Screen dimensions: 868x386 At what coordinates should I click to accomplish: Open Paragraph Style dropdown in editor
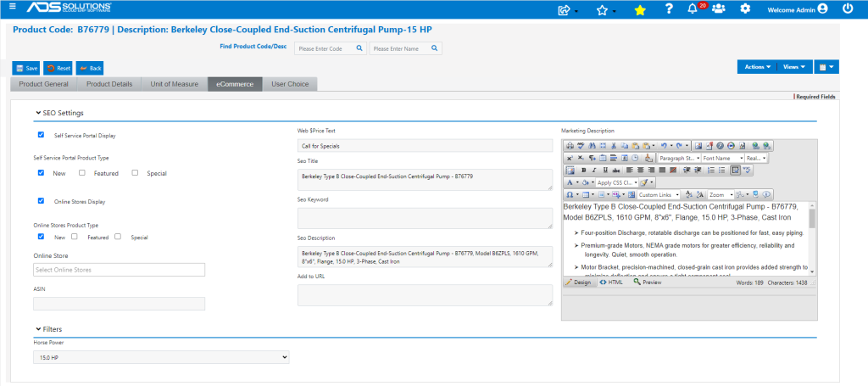(680, 159)
